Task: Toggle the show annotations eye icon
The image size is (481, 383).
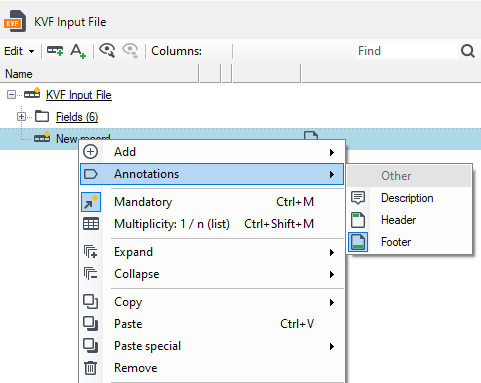Action: 107,51
